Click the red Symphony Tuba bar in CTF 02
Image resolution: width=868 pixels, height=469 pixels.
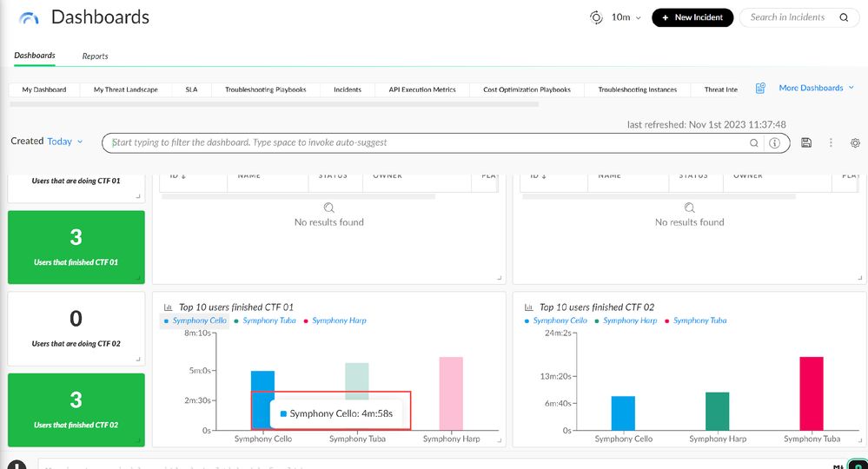[x=811, y=393]
